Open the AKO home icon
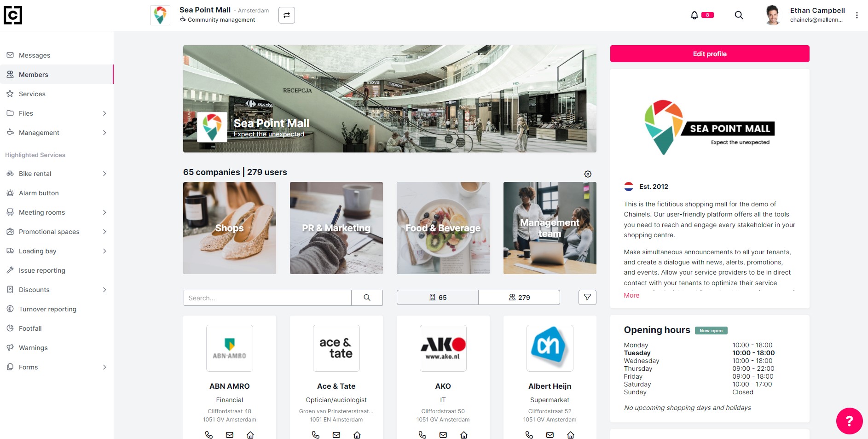 pyautogui.click(x=464, y=434)
